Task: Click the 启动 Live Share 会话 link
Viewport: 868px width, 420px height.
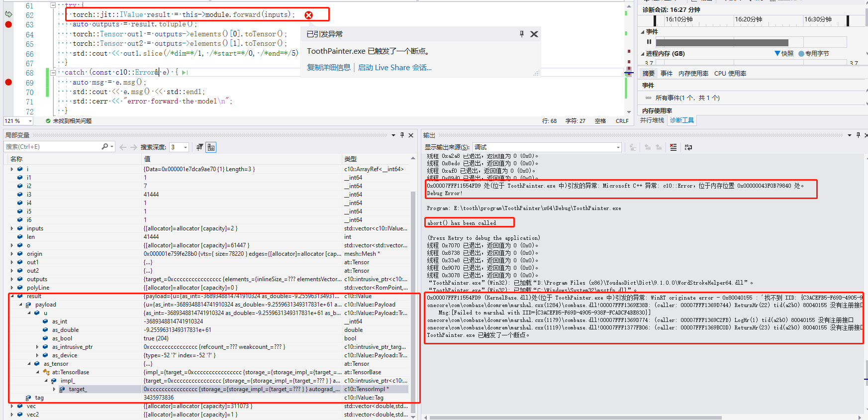Action: (395, 68)
